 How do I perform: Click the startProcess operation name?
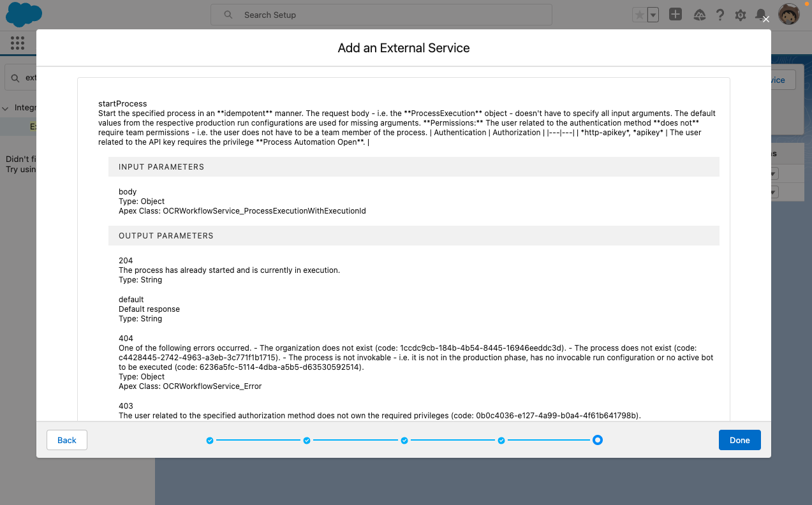122,103
